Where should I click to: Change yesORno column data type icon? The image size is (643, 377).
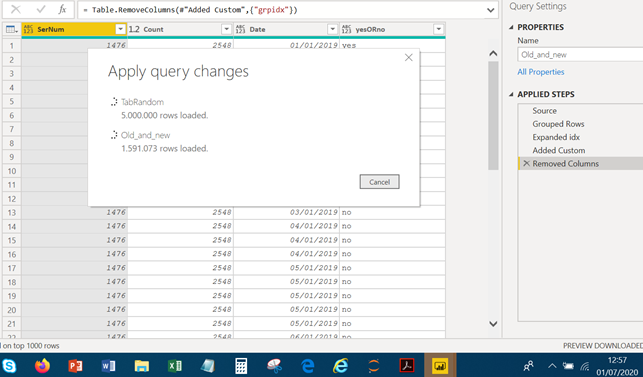346,29
